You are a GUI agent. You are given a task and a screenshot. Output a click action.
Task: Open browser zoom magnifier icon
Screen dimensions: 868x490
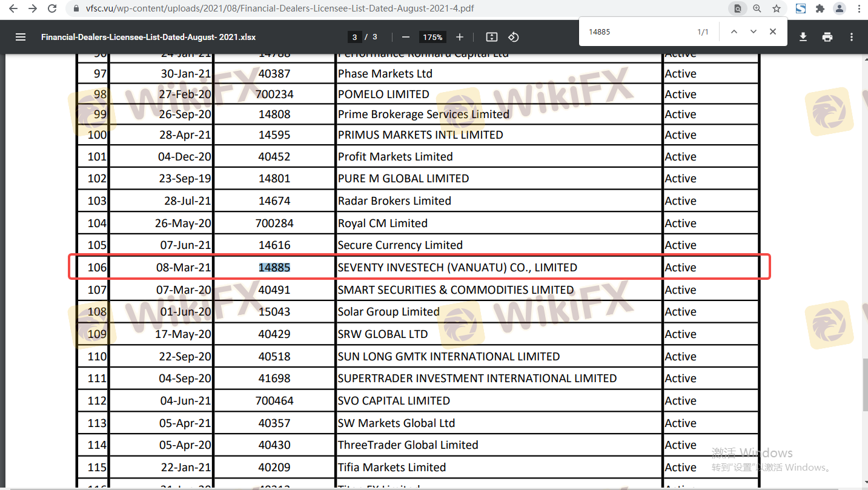coord(757,8)
